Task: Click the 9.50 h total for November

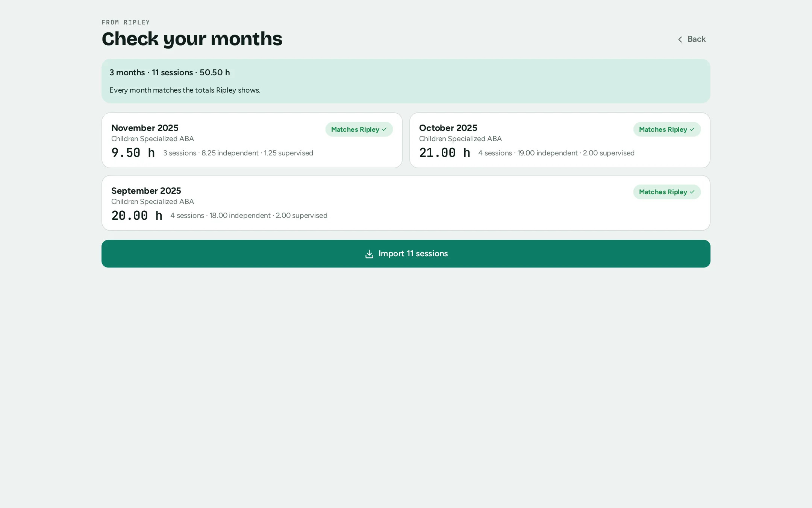Action: click(x=133, y=153)
